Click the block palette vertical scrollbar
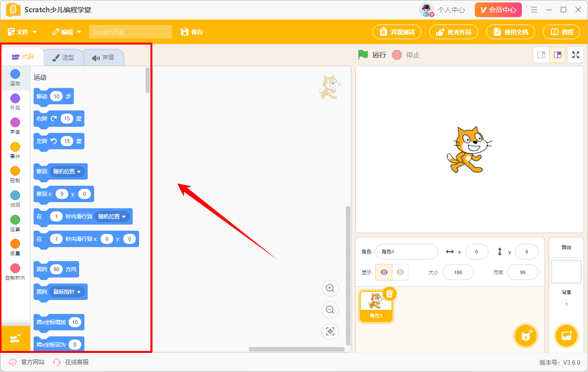This screenshot has height=372, width=588. 147,80
